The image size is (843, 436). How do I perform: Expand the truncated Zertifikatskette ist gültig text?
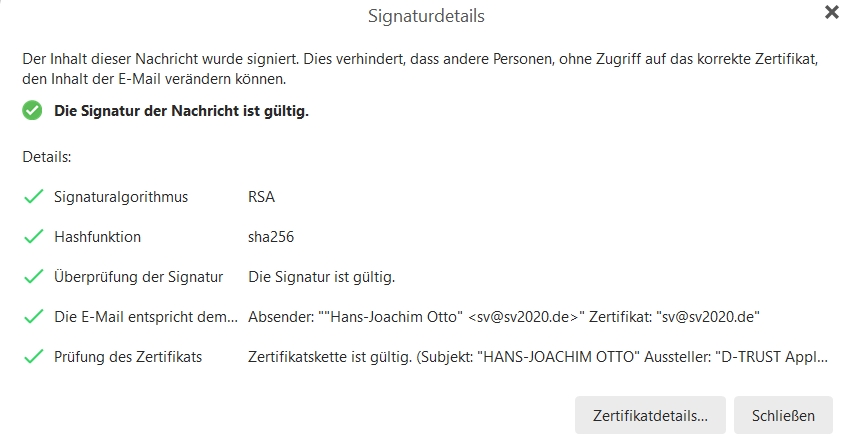pos(538,356)
